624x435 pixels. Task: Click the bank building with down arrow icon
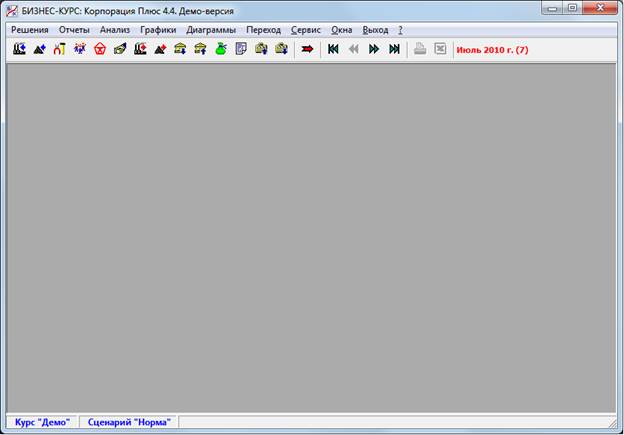coord(180,49)
